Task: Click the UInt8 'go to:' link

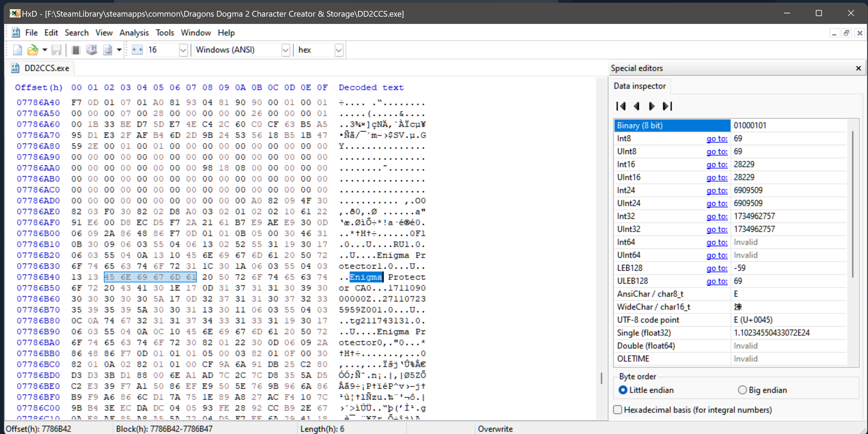Action: tap(717, 152)
